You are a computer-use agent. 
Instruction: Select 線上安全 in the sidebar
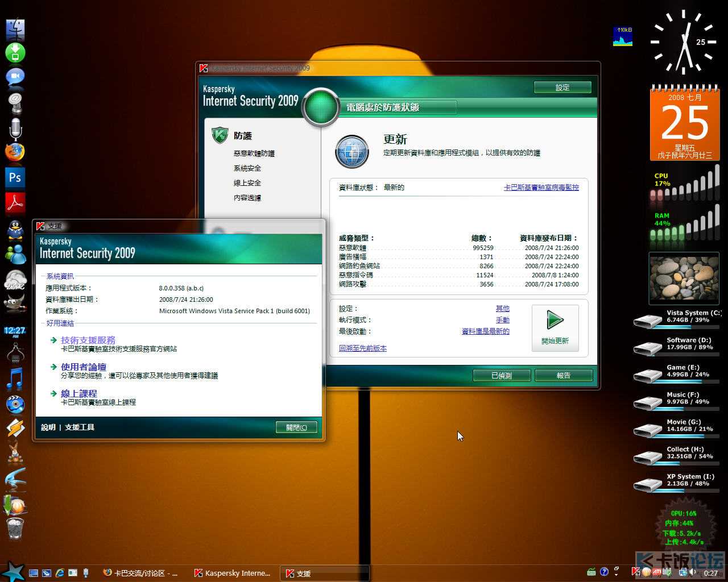pos(247,183)
